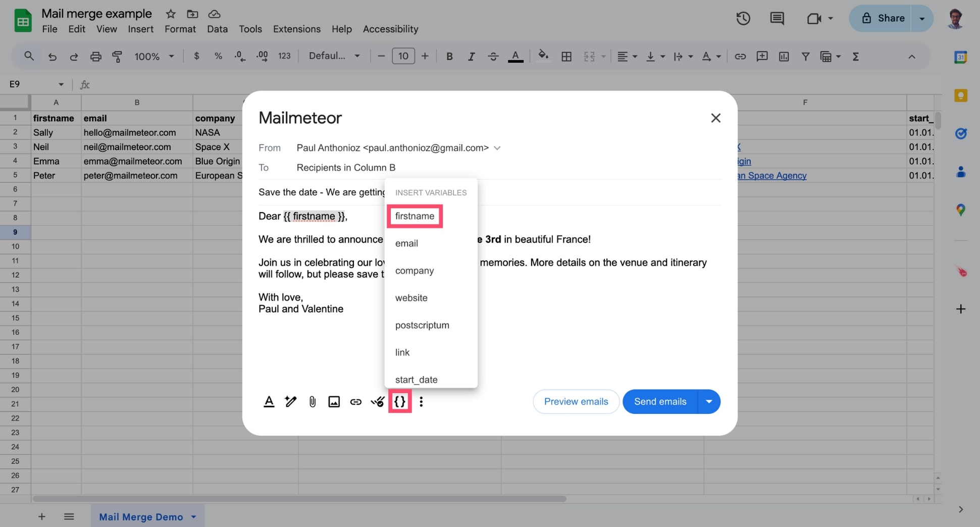
Task: Open the zoom level dropdown showing 100%
Action: (x=153, y=56)
